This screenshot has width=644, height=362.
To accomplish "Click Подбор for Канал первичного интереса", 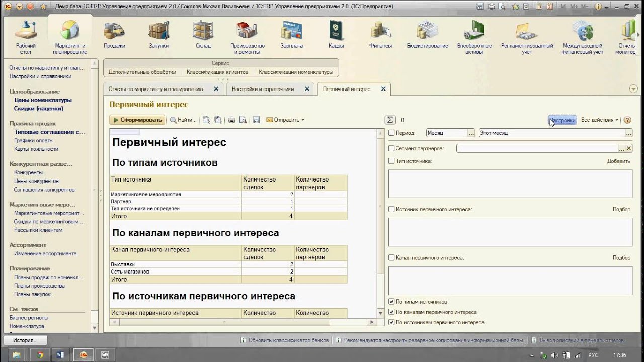I will pos(621,257).
